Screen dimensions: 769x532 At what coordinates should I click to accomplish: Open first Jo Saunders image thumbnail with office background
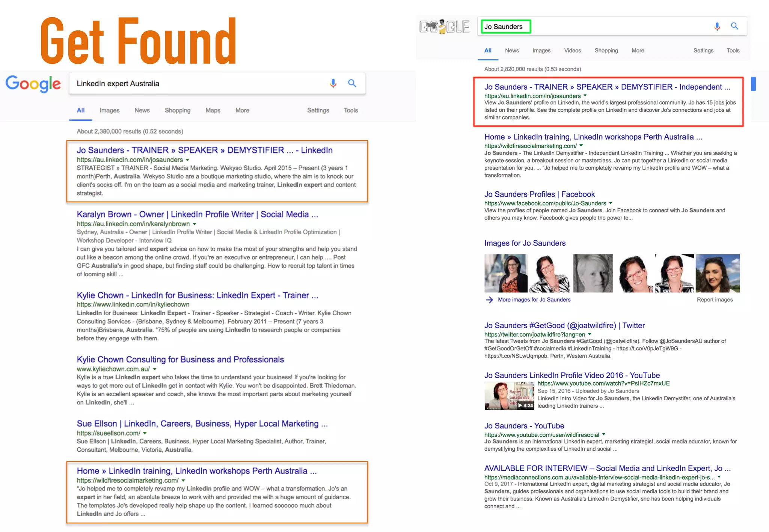506,274
